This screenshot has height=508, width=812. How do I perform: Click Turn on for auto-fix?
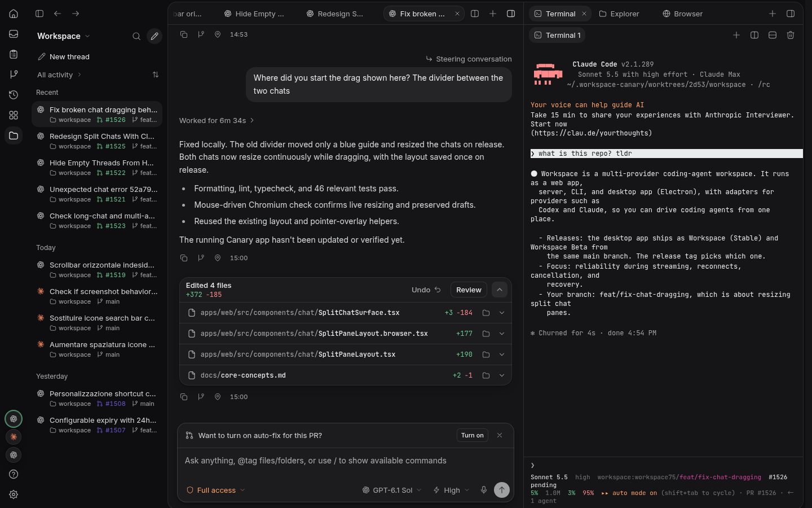click(x=472, y=435)
